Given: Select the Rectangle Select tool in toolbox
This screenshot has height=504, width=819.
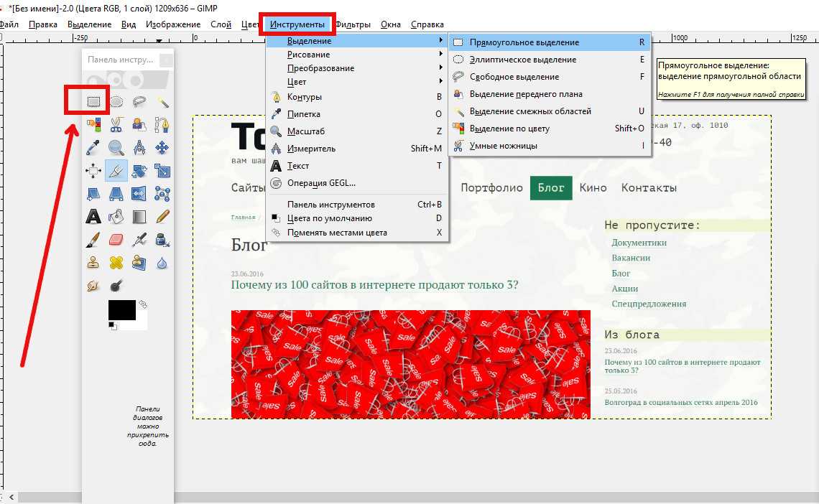Looking at the screenshot, I should click(x=93, y=102).
